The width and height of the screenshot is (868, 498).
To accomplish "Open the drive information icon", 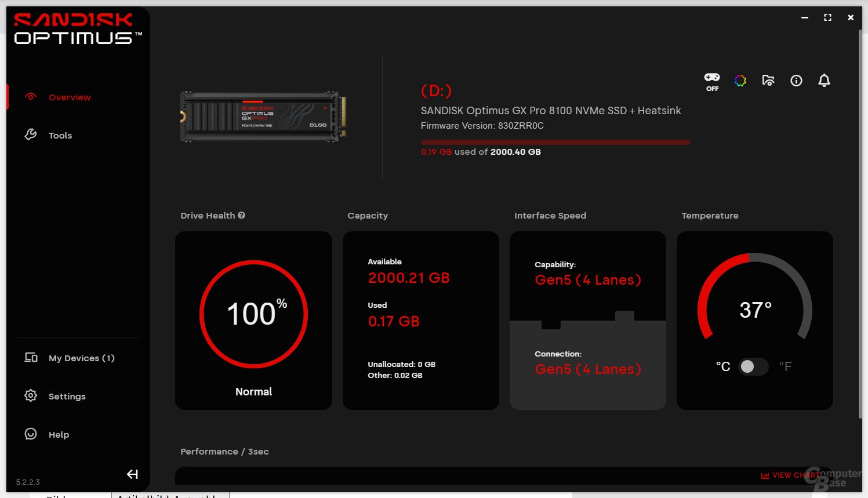I will point(796,81).
